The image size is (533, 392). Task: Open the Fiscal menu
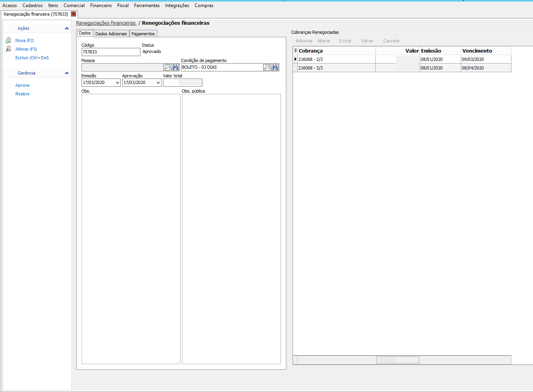(123, 5)
